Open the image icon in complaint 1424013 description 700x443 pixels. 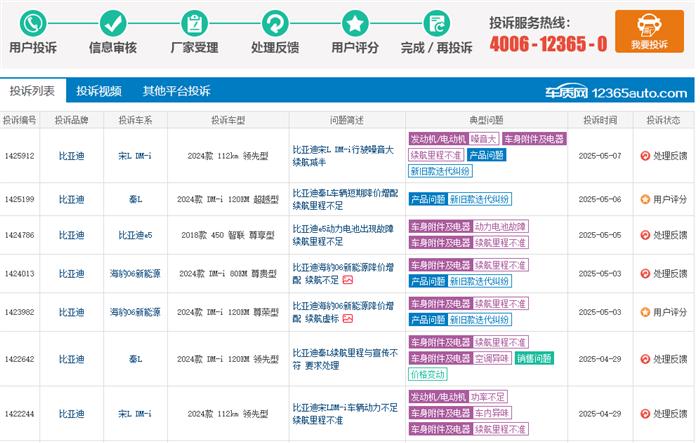(x=347, y=280)
